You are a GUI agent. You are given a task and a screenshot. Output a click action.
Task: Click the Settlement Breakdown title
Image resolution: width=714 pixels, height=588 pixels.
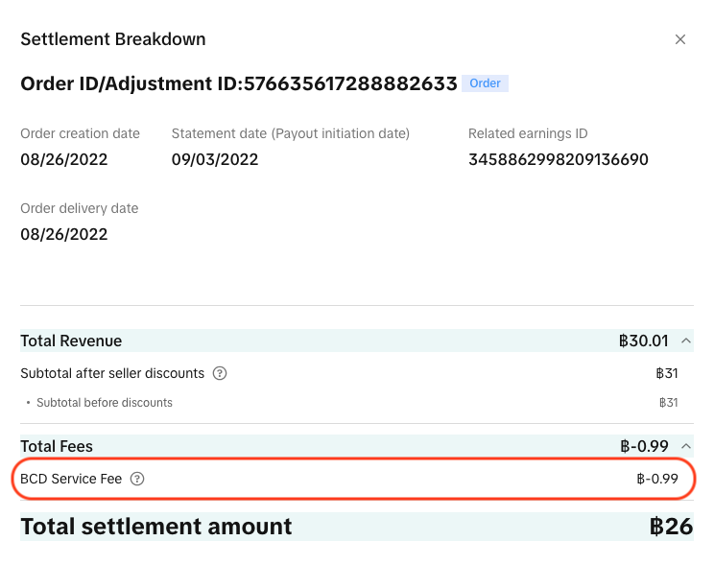113,39
